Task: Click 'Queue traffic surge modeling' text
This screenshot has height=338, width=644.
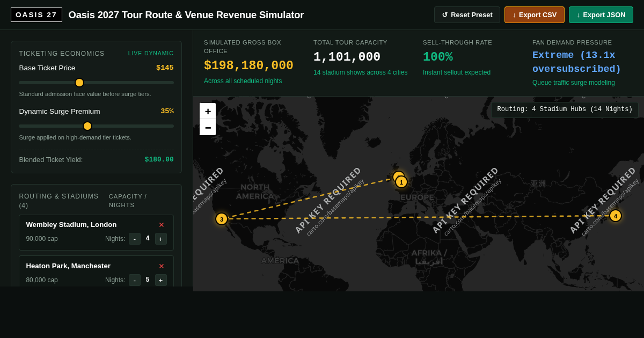Action: [x=574, y=83]
